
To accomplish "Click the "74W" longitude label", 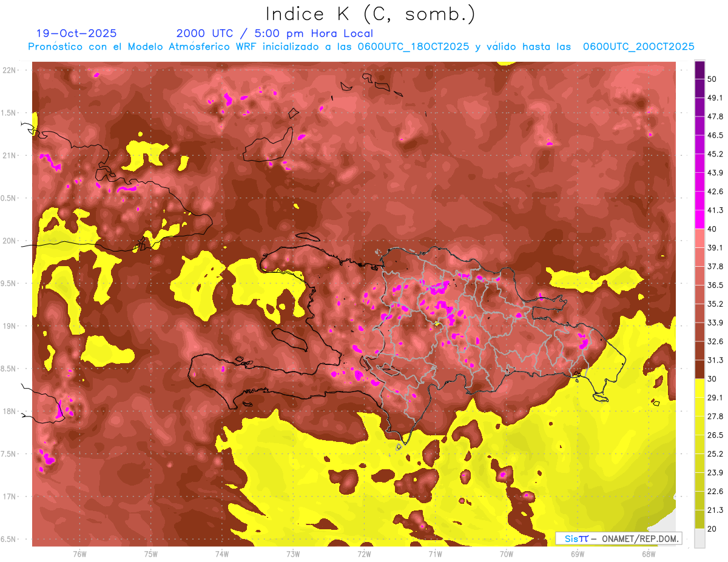I will 222,554.
